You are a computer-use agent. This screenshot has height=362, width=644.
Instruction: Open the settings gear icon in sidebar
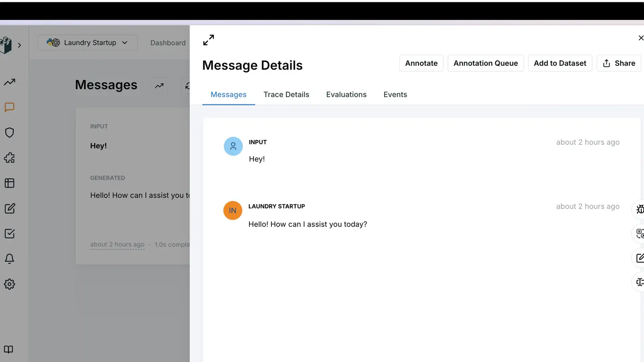click(x=10, y=284)
